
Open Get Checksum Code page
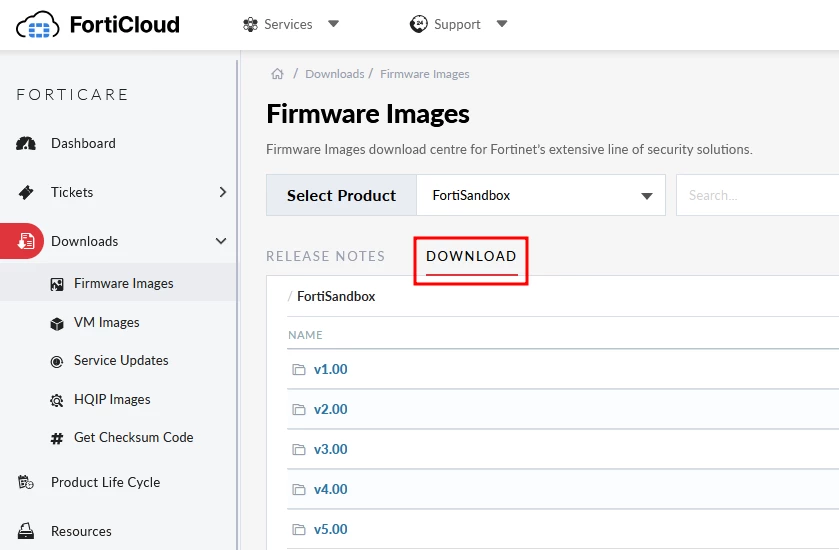point(133,438)
